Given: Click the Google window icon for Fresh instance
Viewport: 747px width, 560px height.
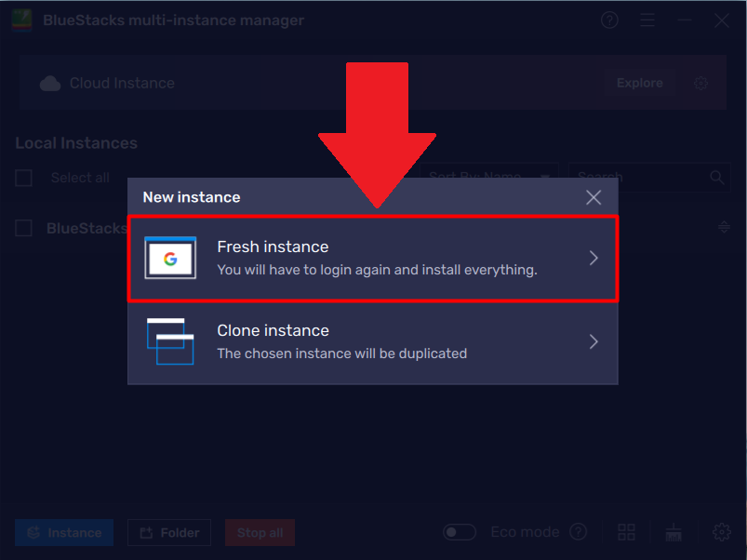Looking at the screenshot, I should point(170,258).
